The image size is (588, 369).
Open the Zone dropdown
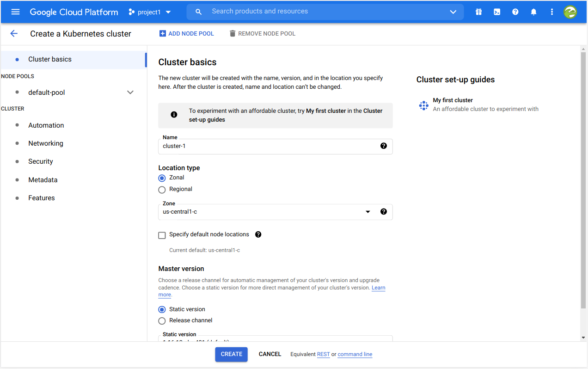(x=367, y=212)
